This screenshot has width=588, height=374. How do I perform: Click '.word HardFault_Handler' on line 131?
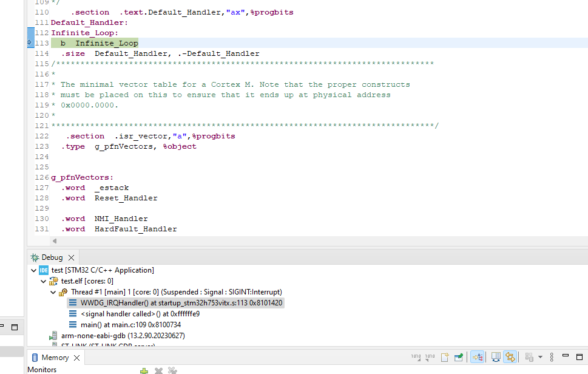(x=119, y=229)
